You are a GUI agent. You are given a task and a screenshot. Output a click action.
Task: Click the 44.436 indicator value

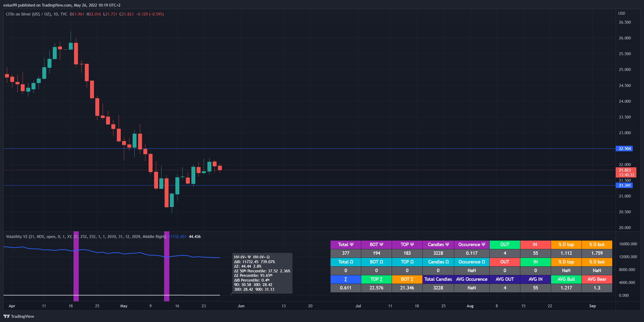pyautogui.click(x=195, y=237)
